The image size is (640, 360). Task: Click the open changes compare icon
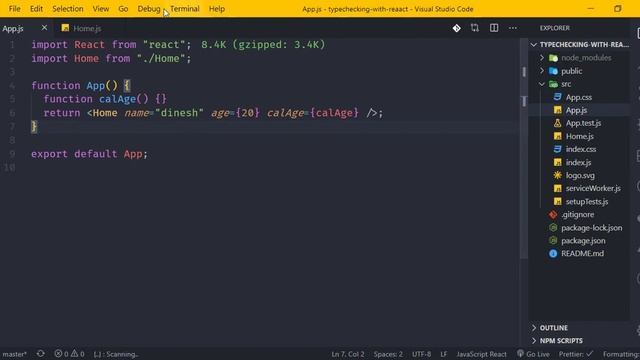coord(475,28)
